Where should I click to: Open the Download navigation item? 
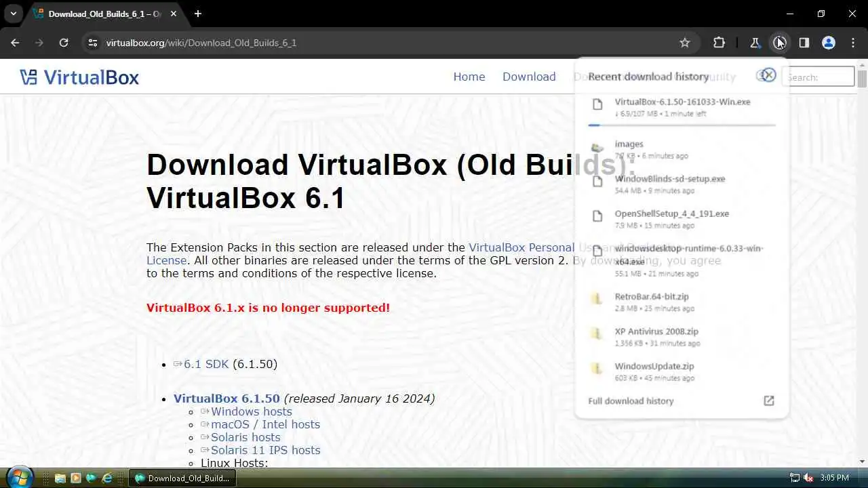coord(529,77)
